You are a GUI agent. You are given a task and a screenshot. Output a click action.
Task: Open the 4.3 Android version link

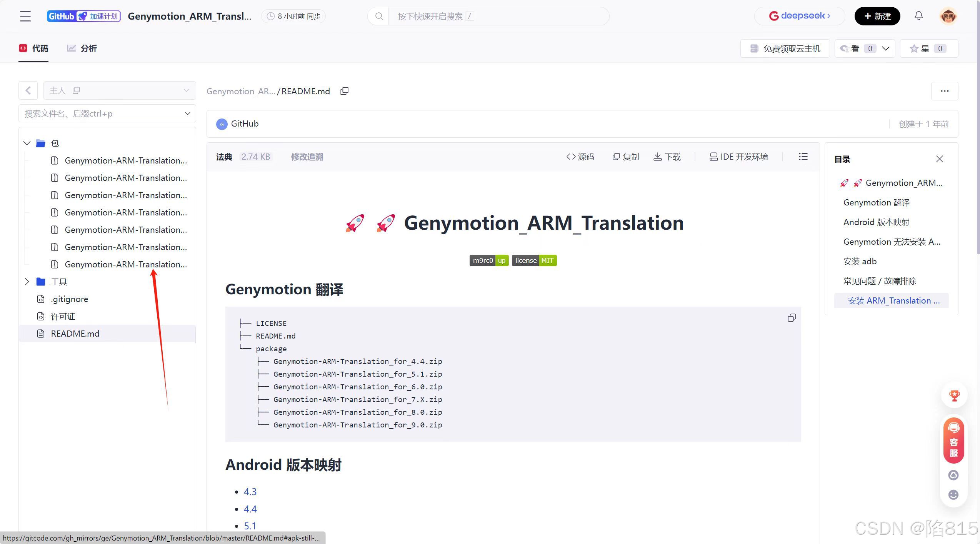tap(250, 492)
